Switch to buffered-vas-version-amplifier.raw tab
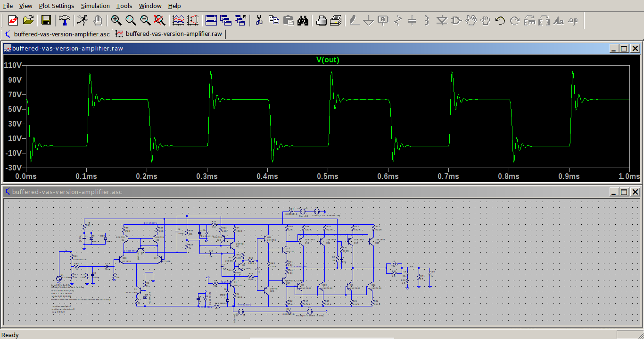644x339 pixels. (x=169, y=34)
